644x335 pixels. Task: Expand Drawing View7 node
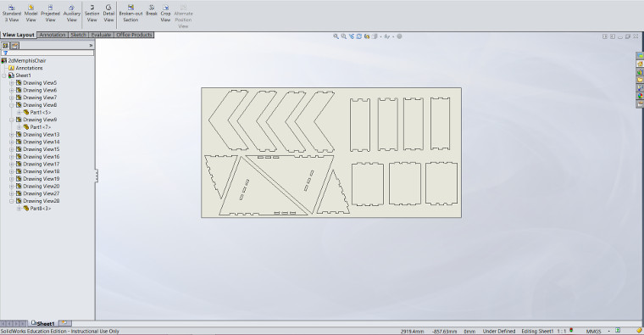coord(12,98)
